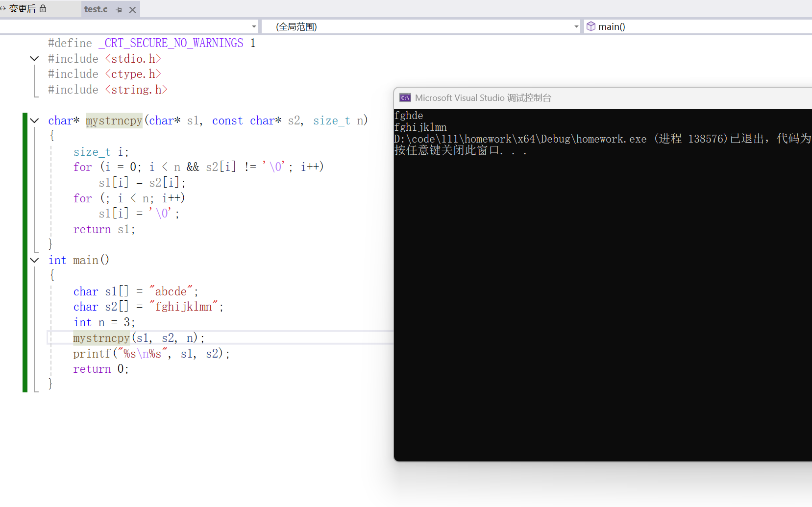The height and width of the screenshot is (507, 812).
Task: Click the debug console window icon
Action: (x=405, y=98)
